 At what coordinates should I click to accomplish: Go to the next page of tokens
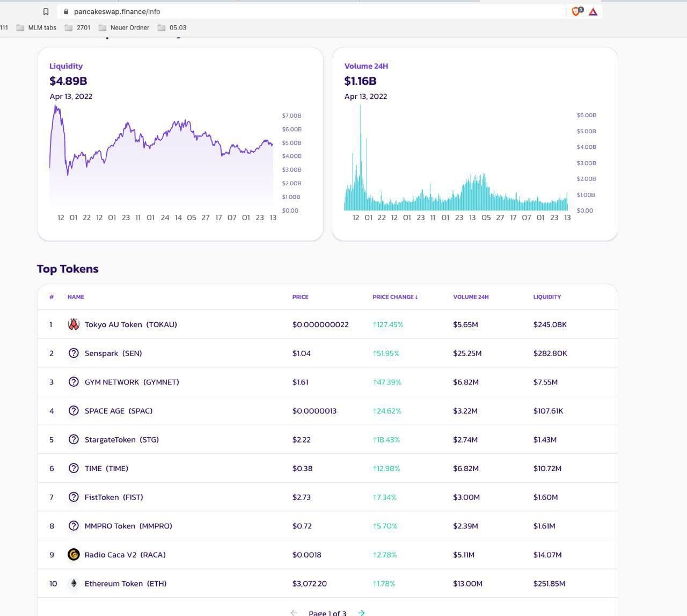[x=361, y=612]
